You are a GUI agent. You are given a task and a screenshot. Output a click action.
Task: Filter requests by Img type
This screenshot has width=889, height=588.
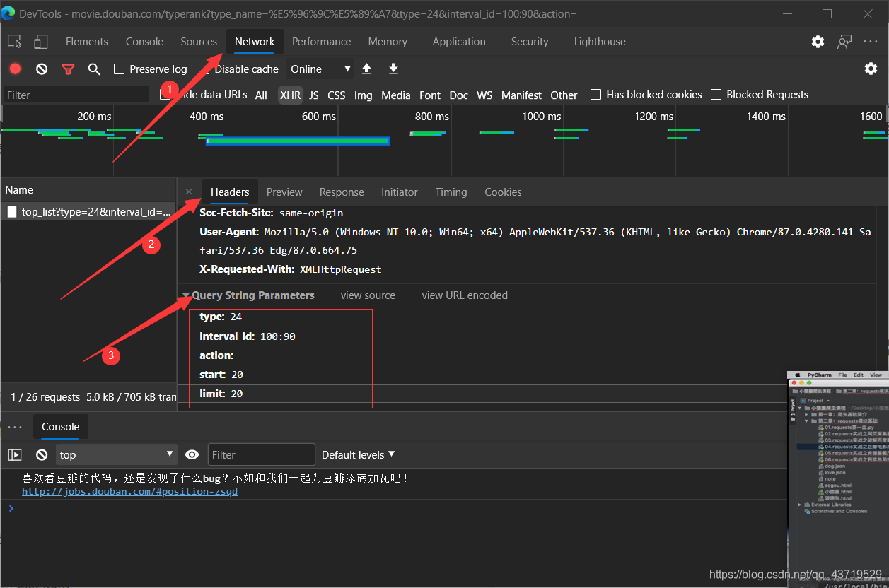tap(363, 95)
